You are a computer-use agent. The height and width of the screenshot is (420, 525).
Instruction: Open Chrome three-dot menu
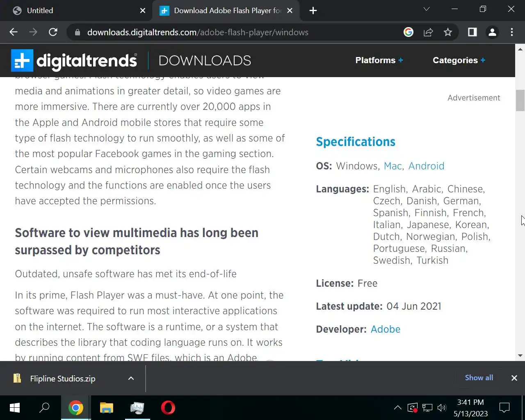512,32
